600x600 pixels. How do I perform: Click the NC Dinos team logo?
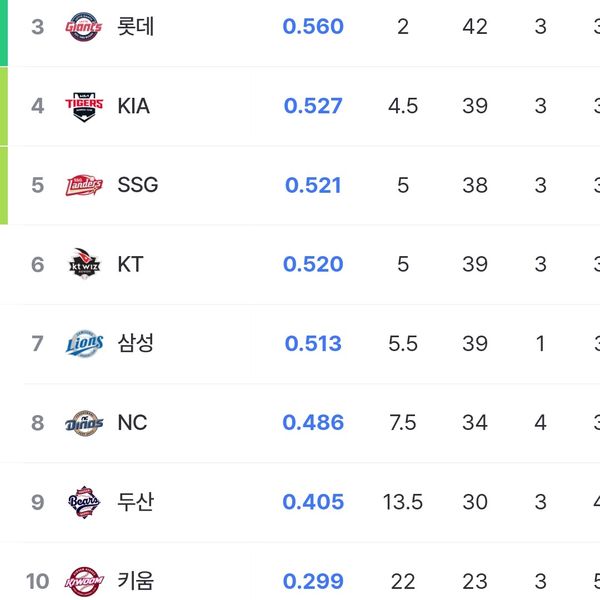pyautogui.click(x=84, y=423)
